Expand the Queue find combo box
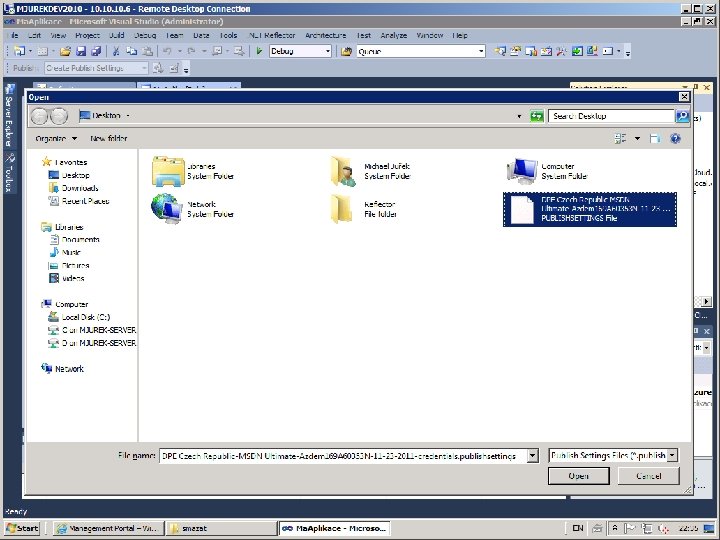Viewport: 720px width, 540px height. (481, 51)
